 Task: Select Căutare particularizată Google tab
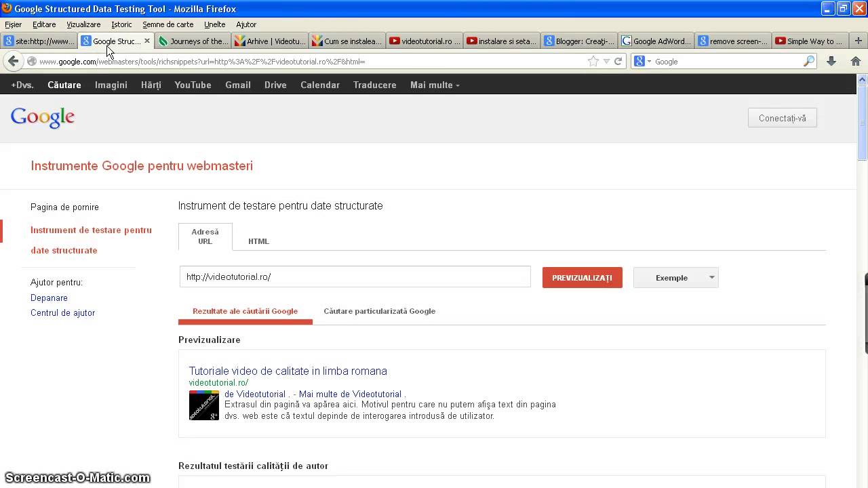point(380,311)
